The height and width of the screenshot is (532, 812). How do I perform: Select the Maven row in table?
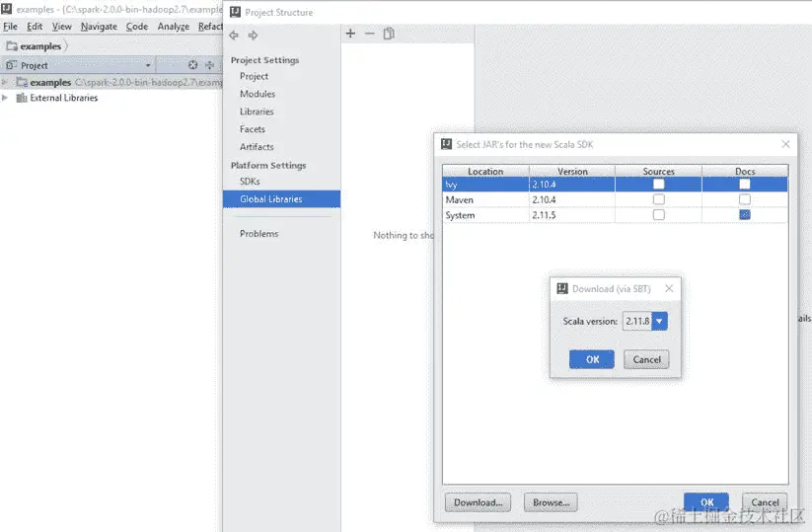[616, 199]
